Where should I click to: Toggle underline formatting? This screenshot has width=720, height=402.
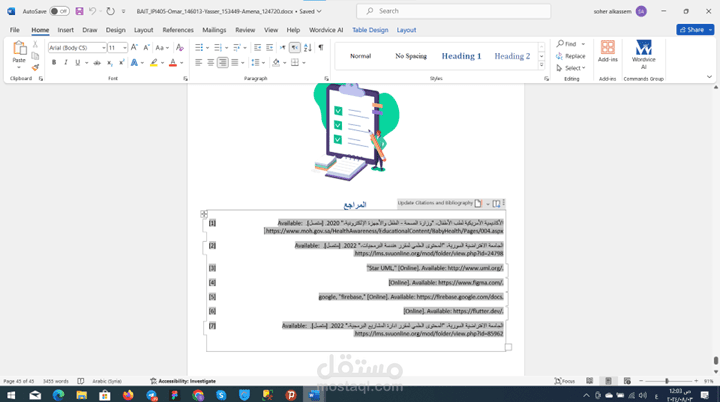(x=78, y=62)
